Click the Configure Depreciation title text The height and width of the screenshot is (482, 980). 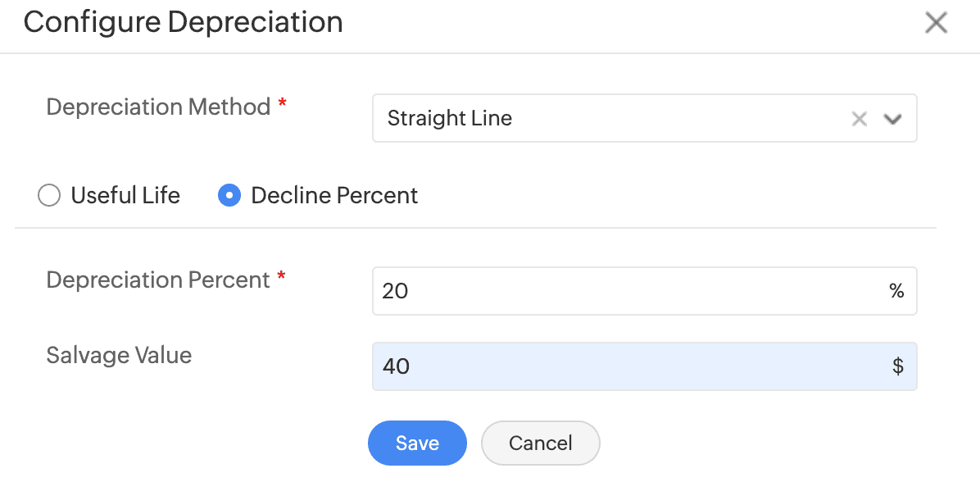[x=183, y=22]
